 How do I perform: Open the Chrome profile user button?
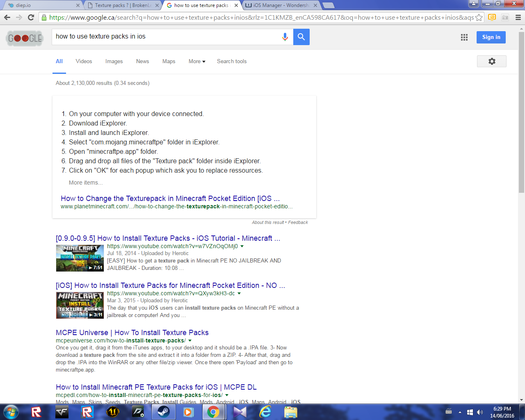(474, 4)
